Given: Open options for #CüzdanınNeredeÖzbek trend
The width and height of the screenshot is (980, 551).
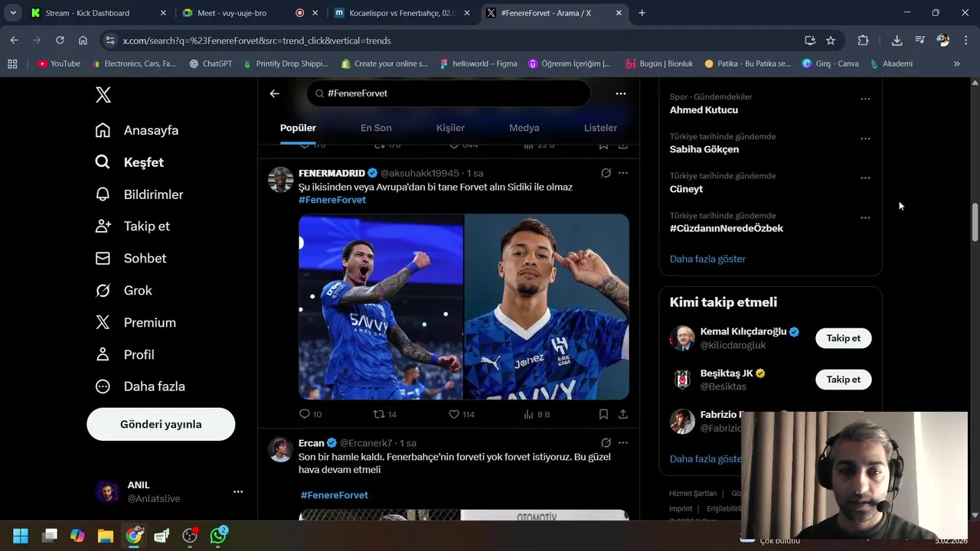Looking at the screenshot, I should [865, 217].
